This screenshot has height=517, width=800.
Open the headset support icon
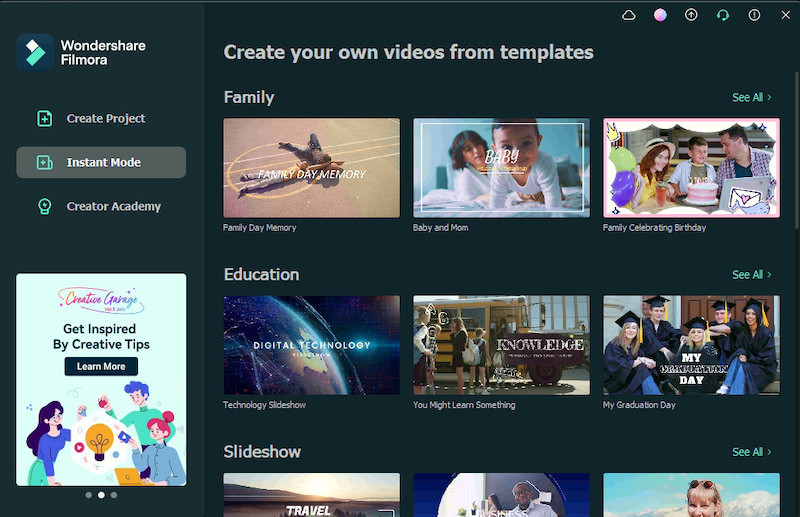[722, 15]
